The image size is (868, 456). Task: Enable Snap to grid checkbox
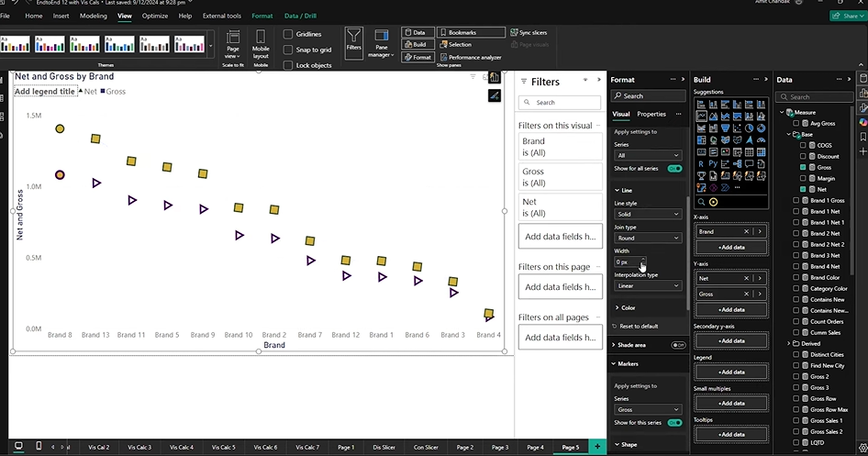coord(288,50)
